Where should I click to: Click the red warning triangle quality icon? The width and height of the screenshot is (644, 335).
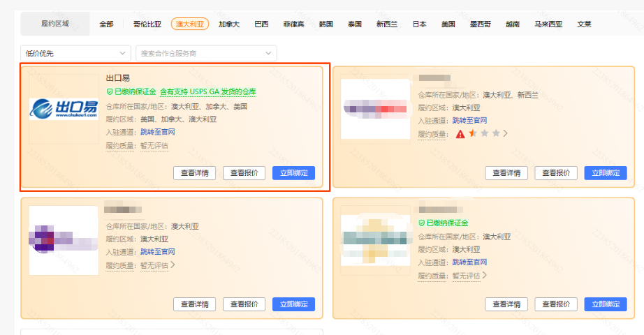coord(460,133)
